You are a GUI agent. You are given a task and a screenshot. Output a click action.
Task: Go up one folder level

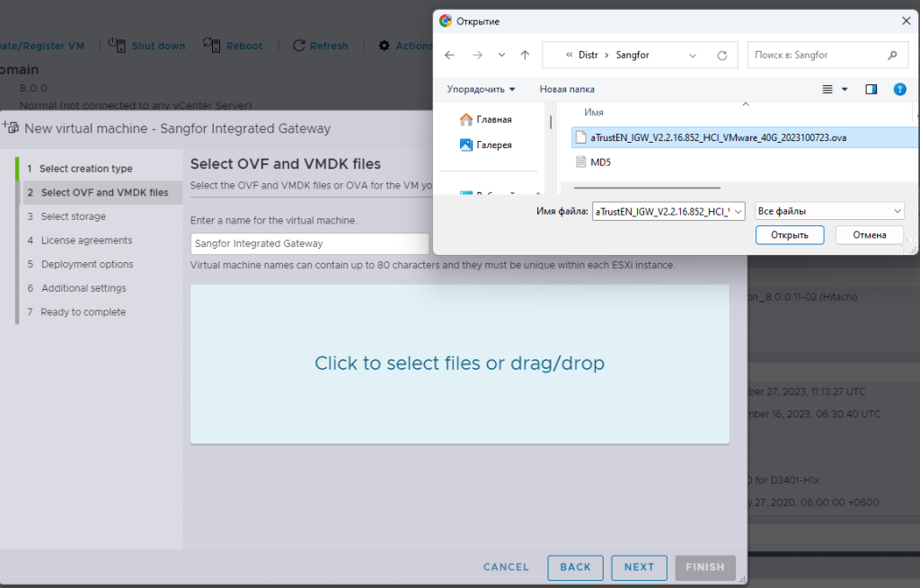coord(525,55)
